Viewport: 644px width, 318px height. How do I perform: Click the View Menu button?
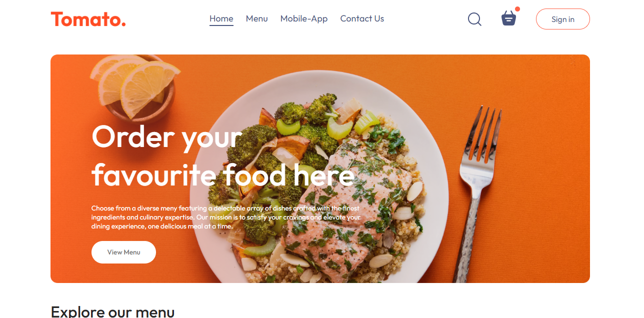(x=123, y=252)
